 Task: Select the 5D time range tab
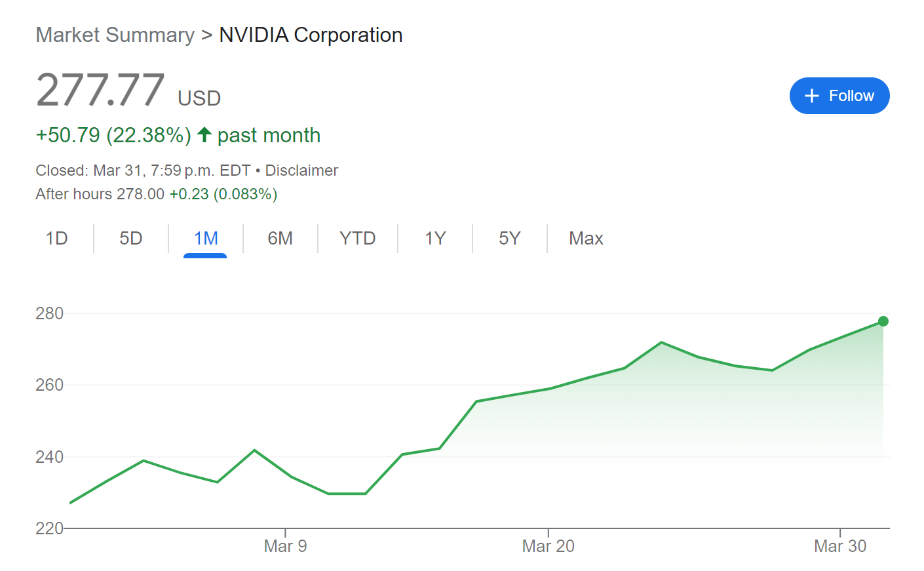pyautogui.click(x=131, y=238)
